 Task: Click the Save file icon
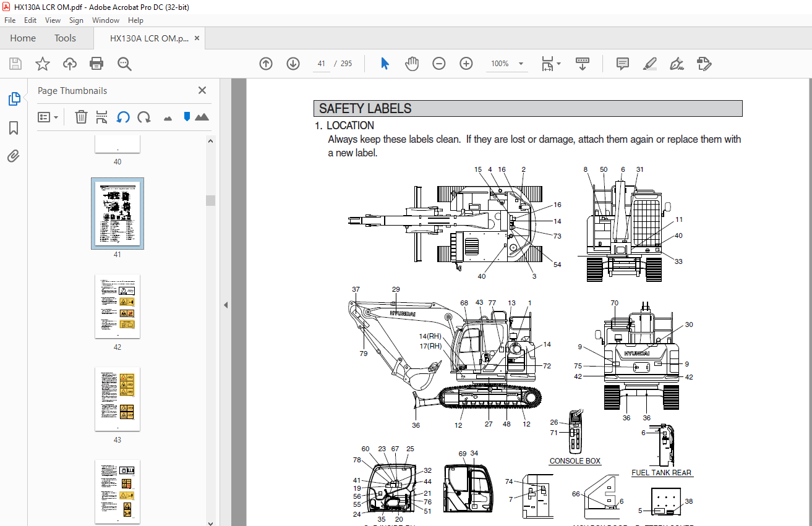click(x=15, y=64)
